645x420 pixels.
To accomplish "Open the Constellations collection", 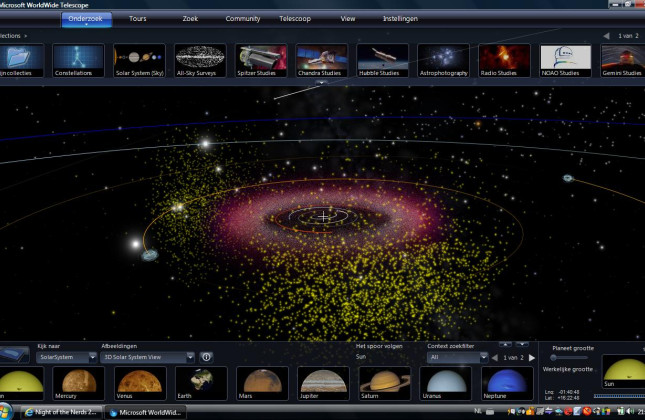I will tap(78, 60).
